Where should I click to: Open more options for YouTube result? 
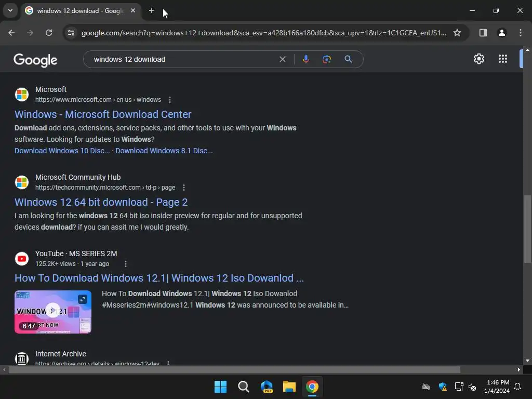(x=126, y=264)
